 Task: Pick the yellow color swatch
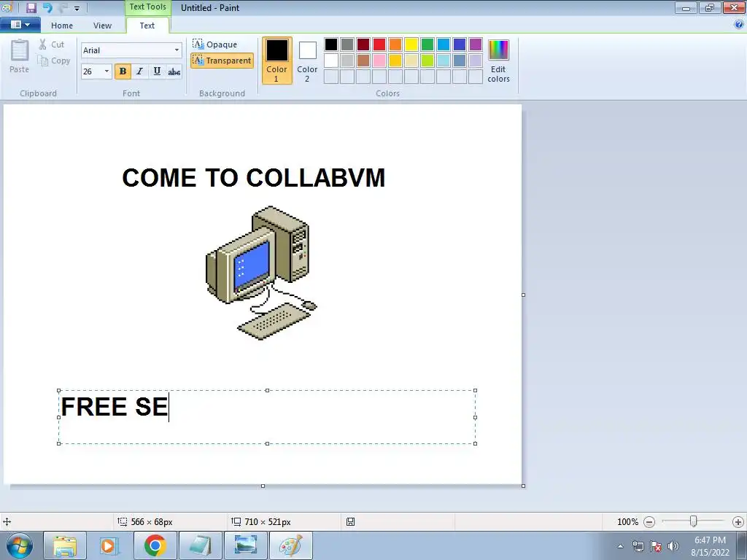(x=411, y=44)
